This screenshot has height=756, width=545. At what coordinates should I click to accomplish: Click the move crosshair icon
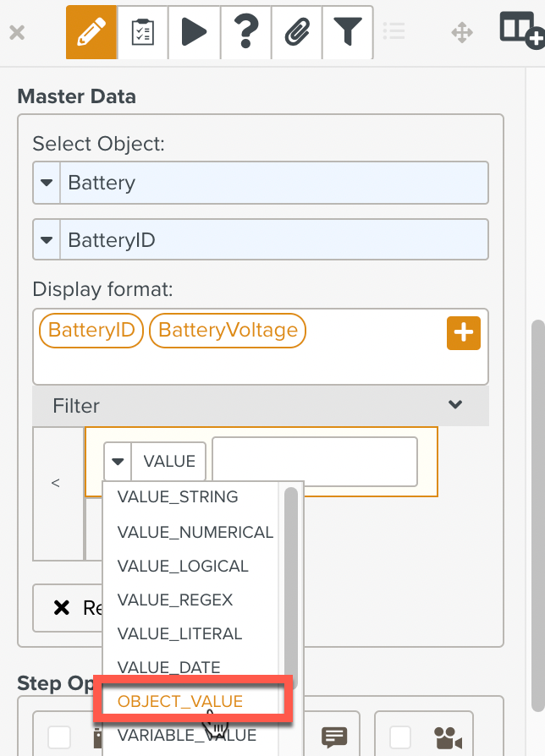coord(462,31)
